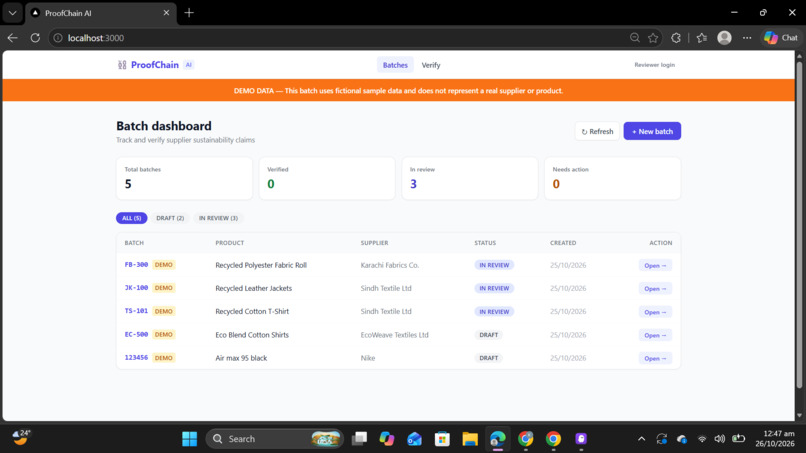Select the ALL (5) filter
Screen dimensions: 806x453
tap(132, 218)
